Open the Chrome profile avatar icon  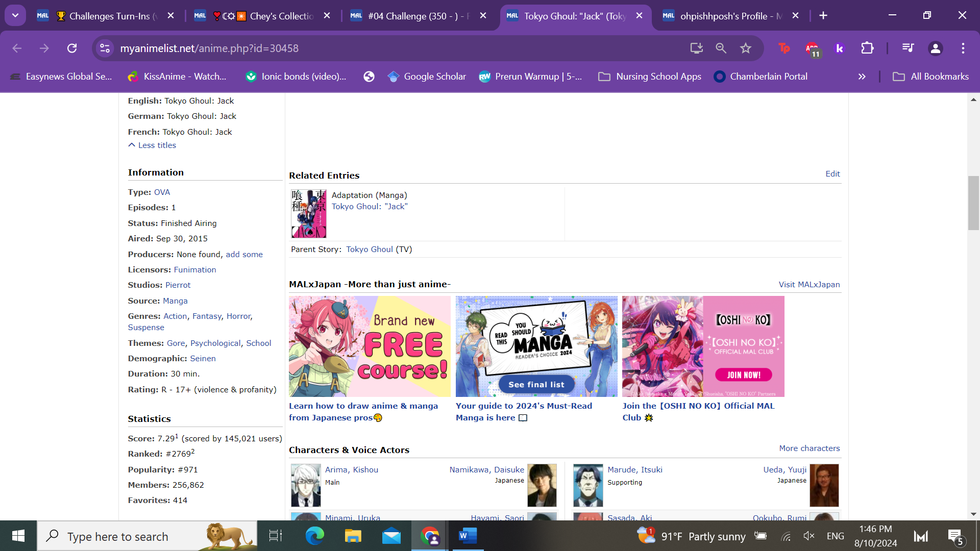pos(935,48)
